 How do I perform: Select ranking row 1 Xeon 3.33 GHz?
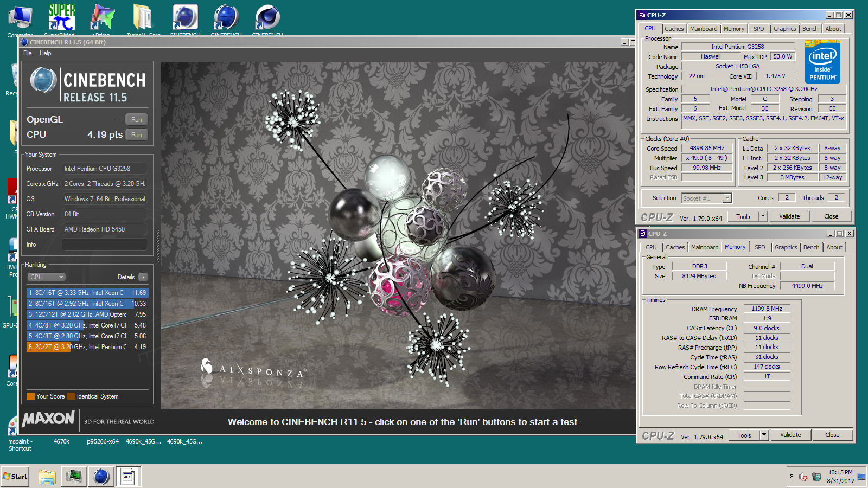coord(87,293)
